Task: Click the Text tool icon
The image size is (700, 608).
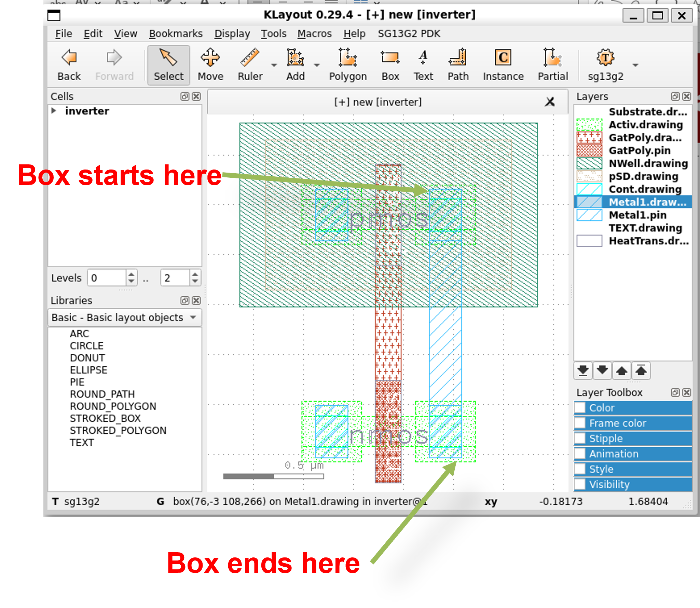Action: pyautogui.click(x=423, y=65)
